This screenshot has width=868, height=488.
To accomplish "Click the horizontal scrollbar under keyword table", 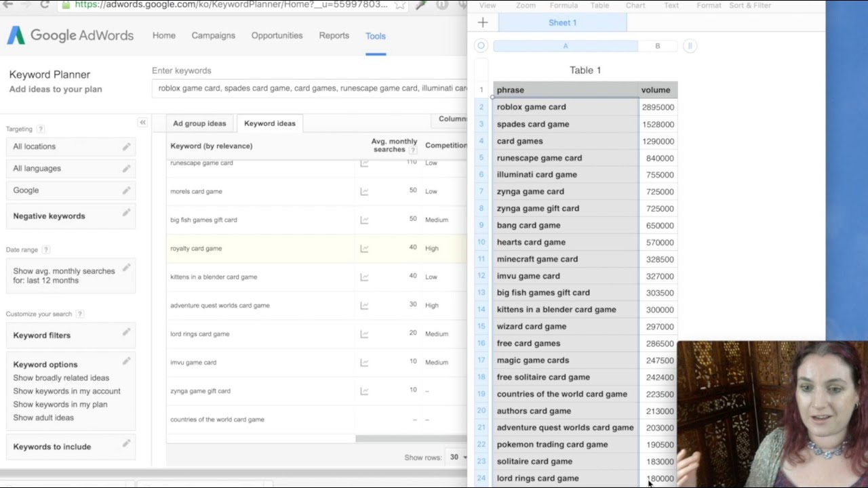I will 411,438.
